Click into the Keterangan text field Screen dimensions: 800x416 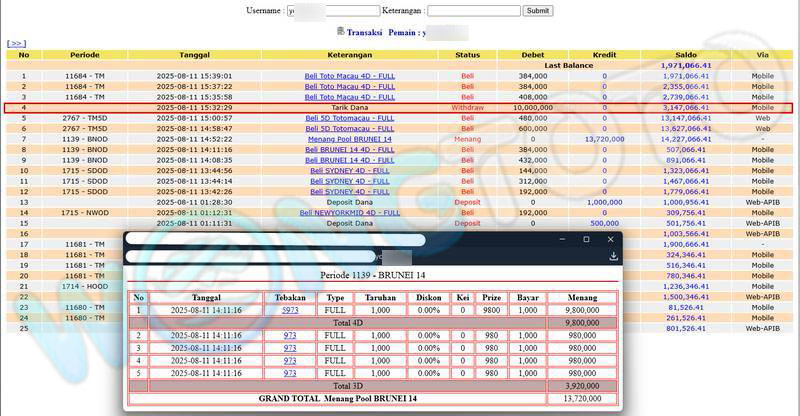(473, 10)
